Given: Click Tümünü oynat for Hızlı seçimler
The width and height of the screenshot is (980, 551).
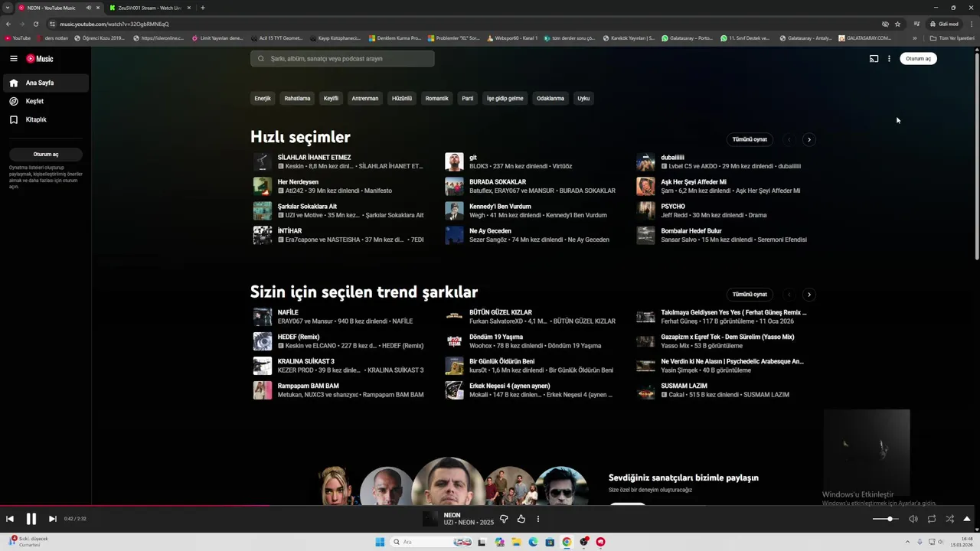Looking at the screenshot, I should (x=750, y=139).
